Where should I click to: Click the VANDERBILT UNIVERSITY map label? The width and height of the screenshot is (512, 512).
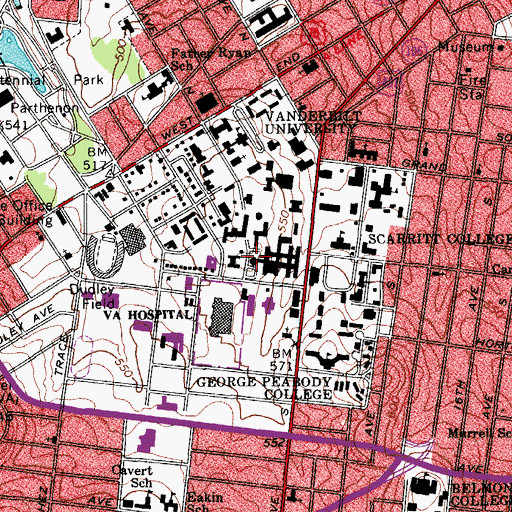click(312, 122)
